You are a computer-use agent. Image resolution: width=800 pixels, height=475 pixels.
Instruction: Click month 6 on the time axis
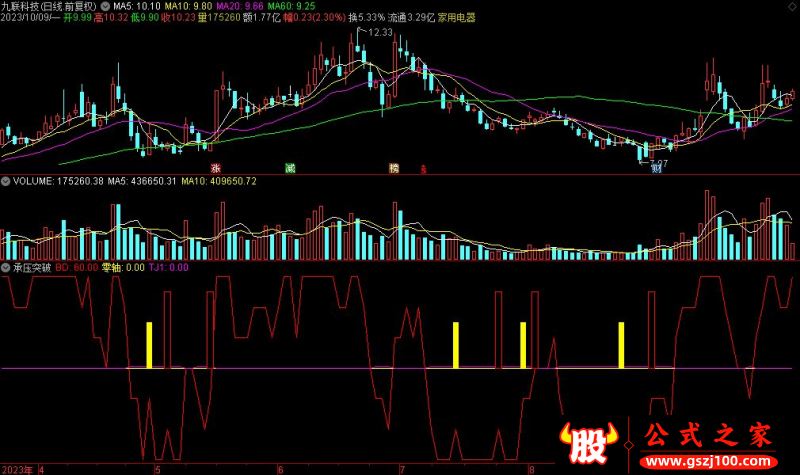(280, 470)
